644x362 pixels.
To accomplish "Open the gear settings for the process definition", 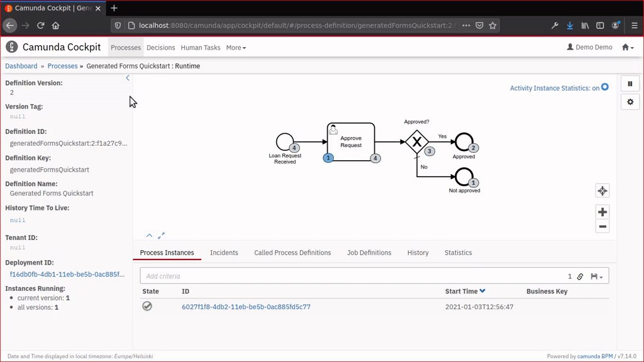I will pyautogui.click(x=630, y=102).
